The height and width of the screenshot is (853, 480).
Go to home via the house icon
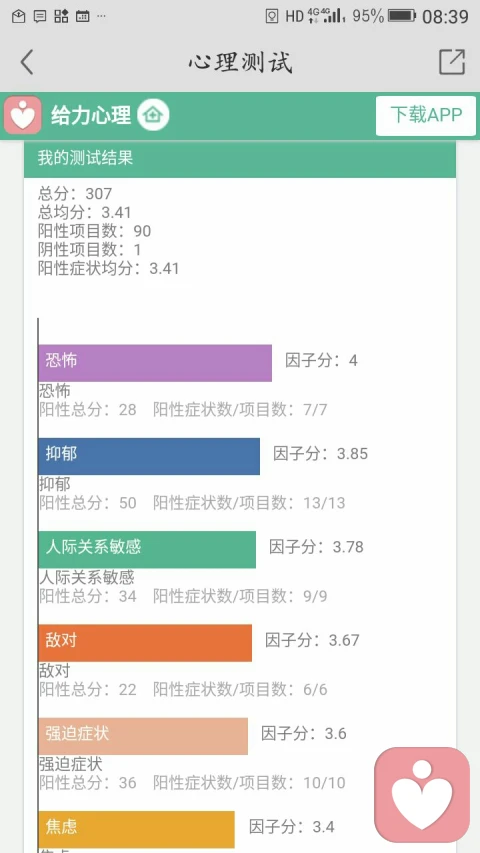153,115
